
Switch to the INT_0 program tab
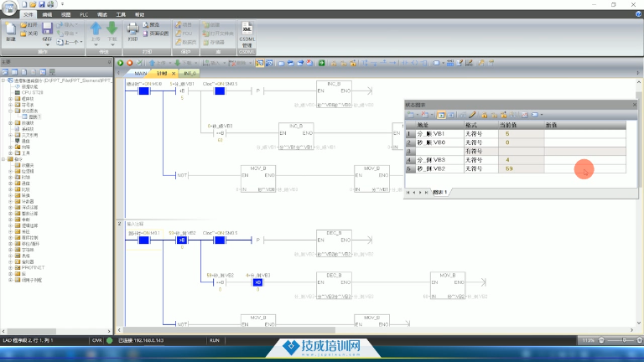point(190,73)
